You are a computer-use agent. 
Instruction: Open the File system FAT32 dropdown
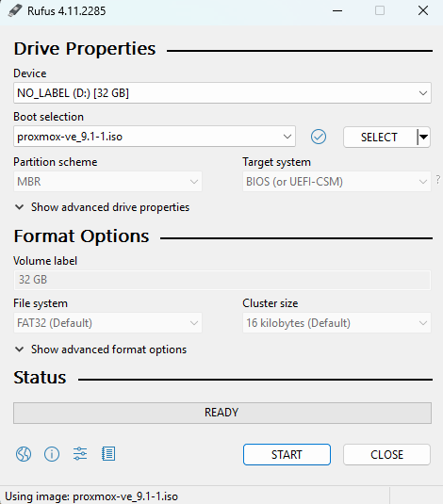pyautogui.click(x=107, y=323)
